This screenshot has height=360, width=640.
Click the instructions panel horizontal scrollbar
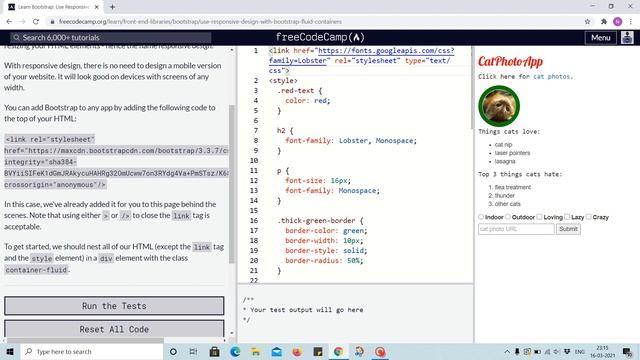tap(85, 340)
